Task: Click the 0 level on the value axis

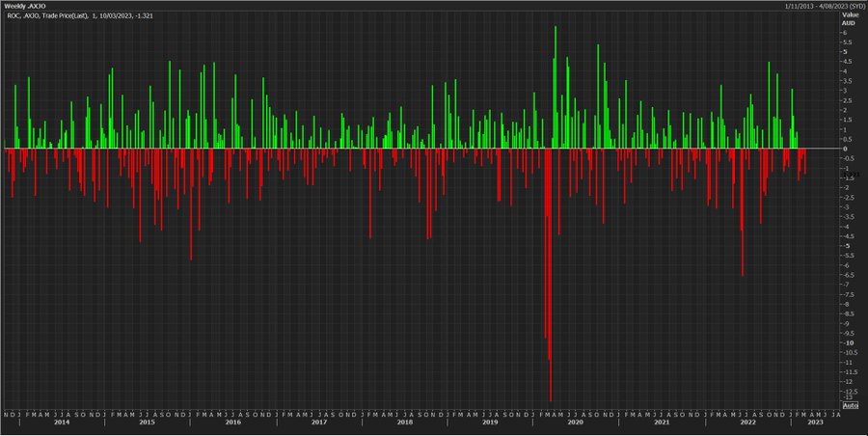Action: [x=845, y=149]
